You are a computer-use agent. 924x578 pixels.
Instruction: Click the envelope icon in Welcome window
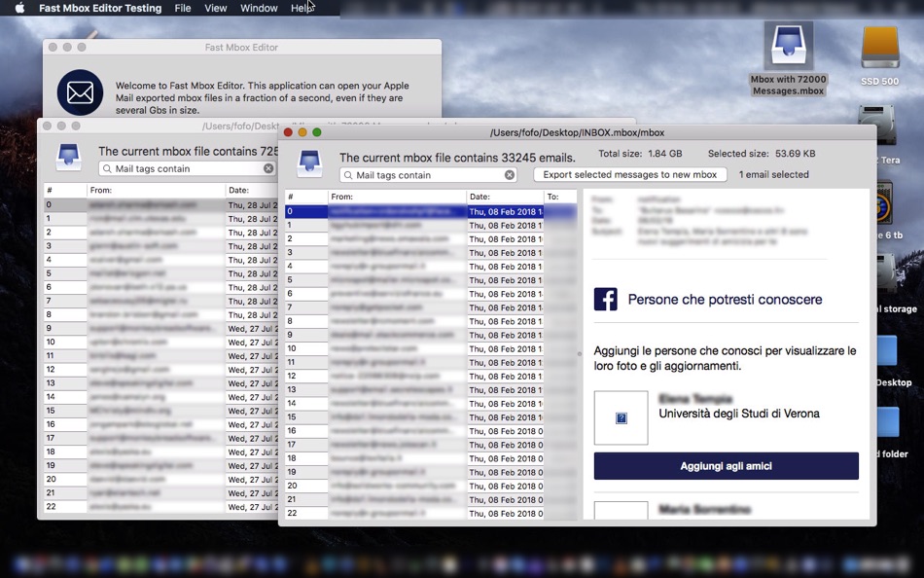80,92
